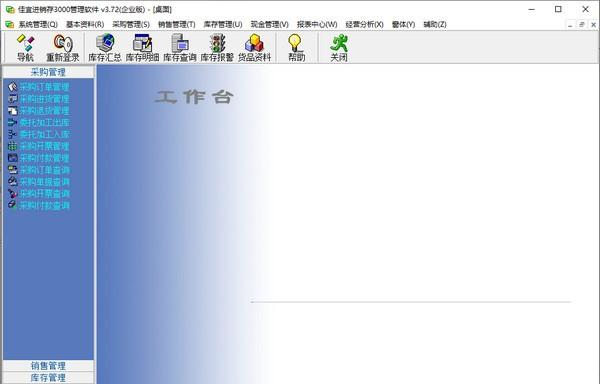Close the inner 桌面 child window
The width and height of the screenshot is (600, 384).
pyautogui.click(x=593, y=25)
